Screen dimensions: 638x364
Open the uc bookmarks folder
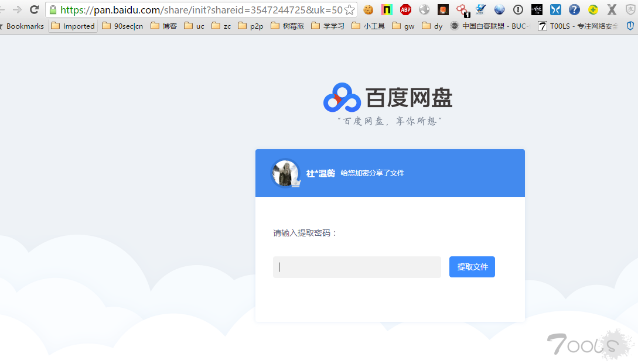click(194, 26)
